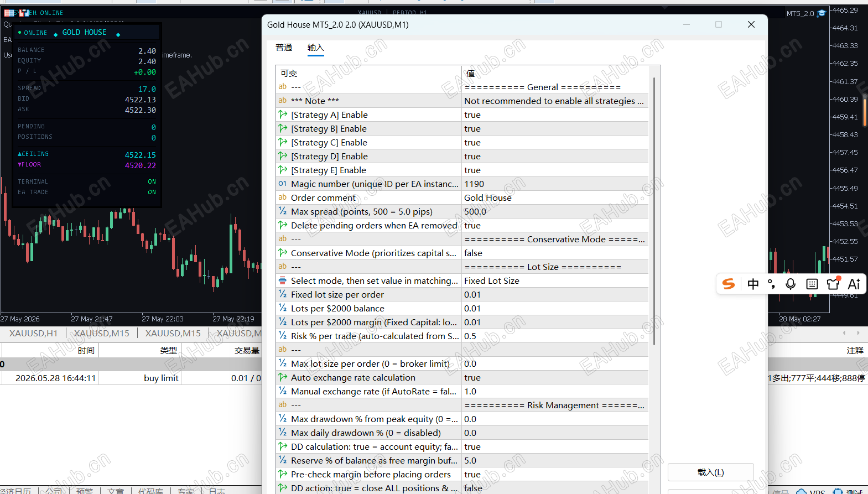This screenshot has height=494, width=868.
Task: Click the icon beside Fixed lot size per order
Action: coord(283,294)
